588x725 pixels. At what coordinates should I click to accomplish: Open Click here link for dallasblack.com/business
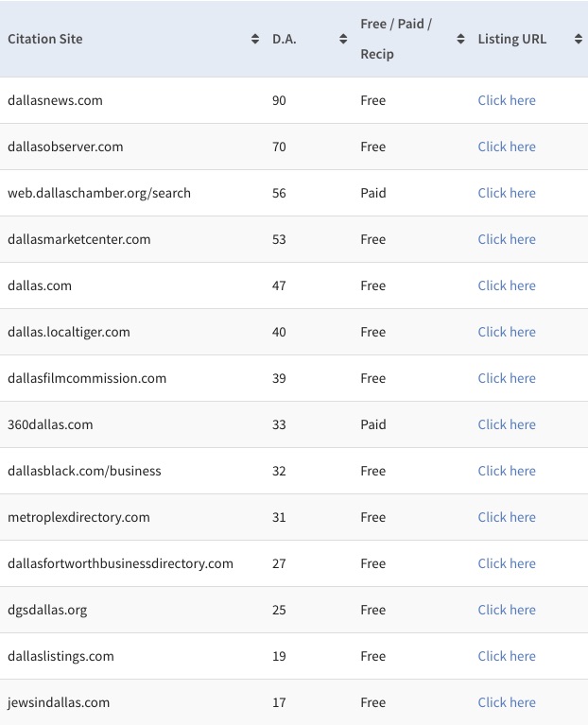pyautogui.click(x=507, y=471)
